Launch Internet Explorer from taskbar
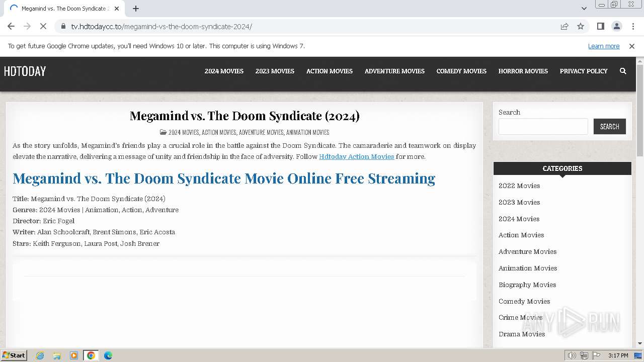 coord(40,355)
